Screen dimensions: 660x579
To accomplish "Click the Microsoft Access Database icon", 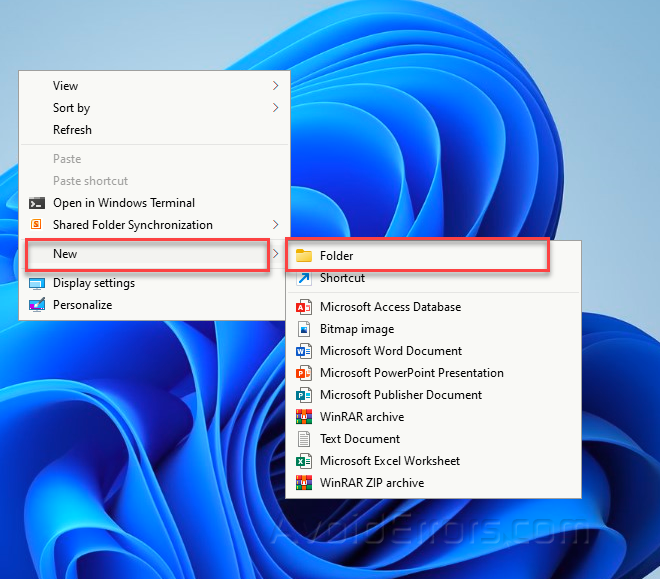I will [x=303, y=307].
